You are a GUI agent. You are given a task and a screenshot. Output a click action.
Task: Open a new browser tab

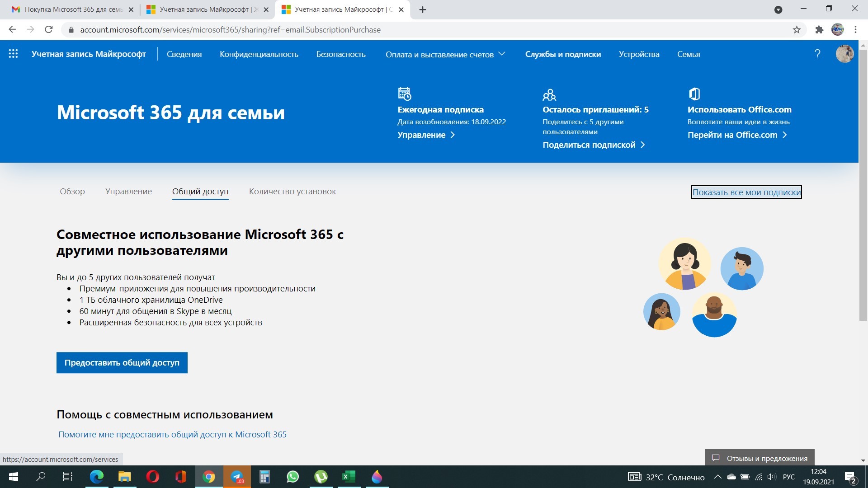423,9
